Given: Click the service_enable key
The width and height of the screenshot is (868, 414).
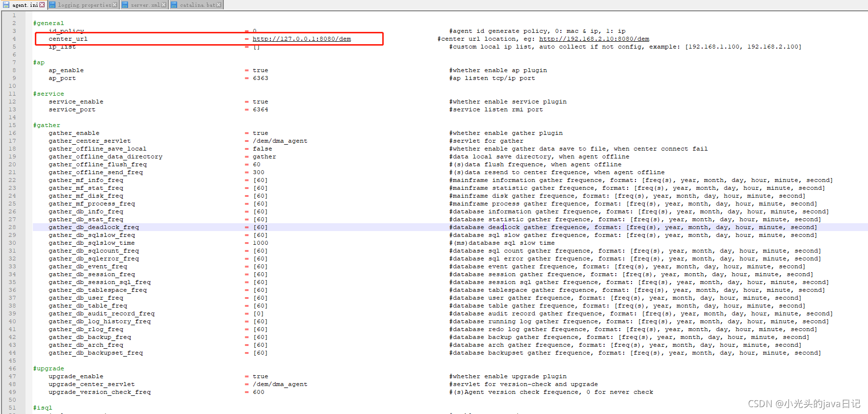Looking at the screenshot, I should point(76,102).
